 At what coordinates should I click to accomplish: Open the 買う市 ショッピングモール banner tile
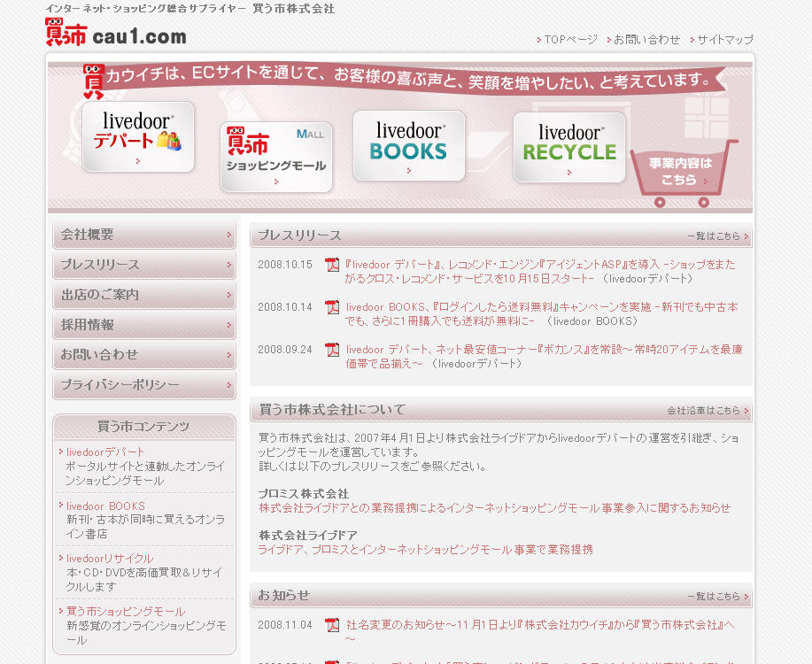(x=276, y=157)
